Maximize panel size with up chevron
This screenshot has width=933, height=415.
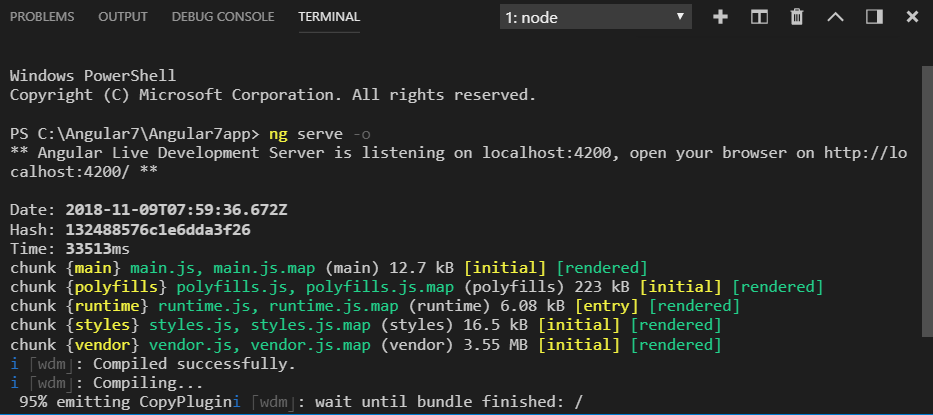pos(835,17)
